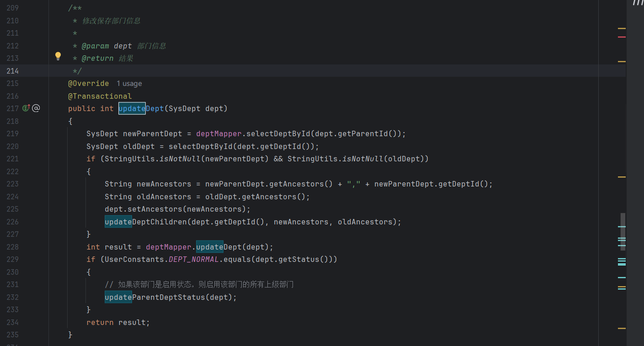Click line number 232 in the gutter
This screenshot has height=346, width=644.
click(12, 297)
